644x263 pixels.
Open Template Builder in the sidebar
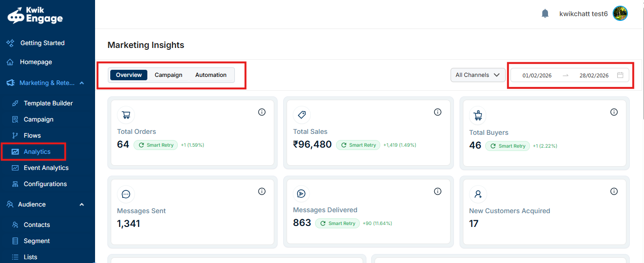coord(48,103)
